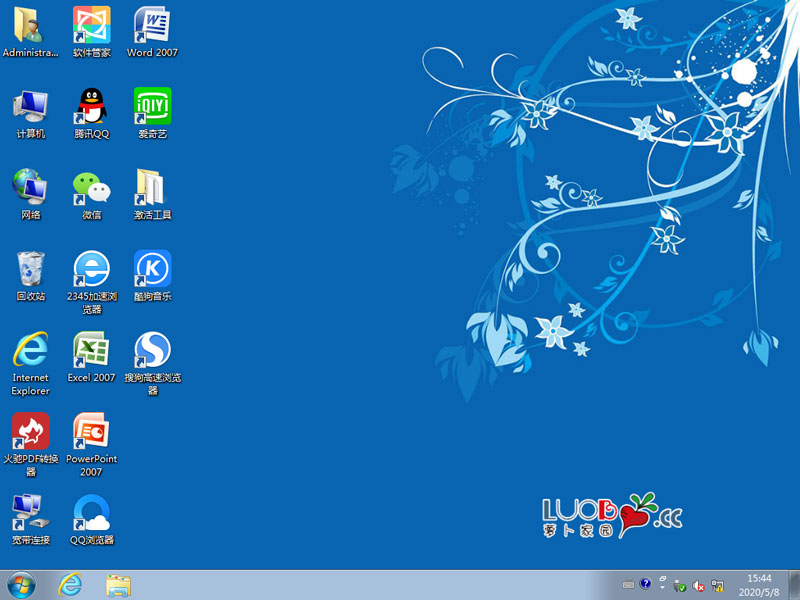Viewport: 800px width, 600px height.
Task: Click the keyboard input tray icon
Action: 629,585
